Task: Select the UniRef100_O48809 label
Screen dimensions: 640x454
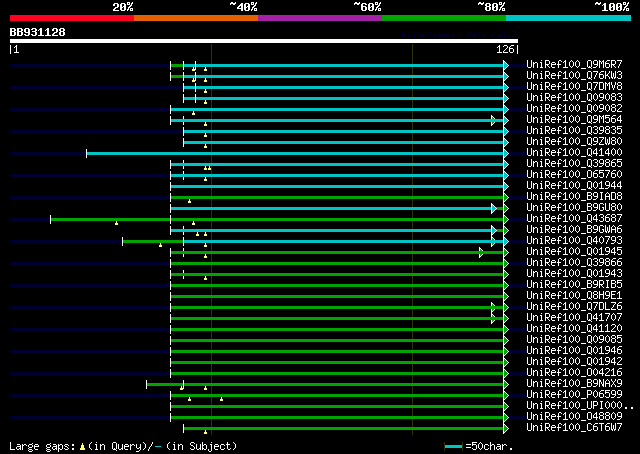Action: (574, 417)
